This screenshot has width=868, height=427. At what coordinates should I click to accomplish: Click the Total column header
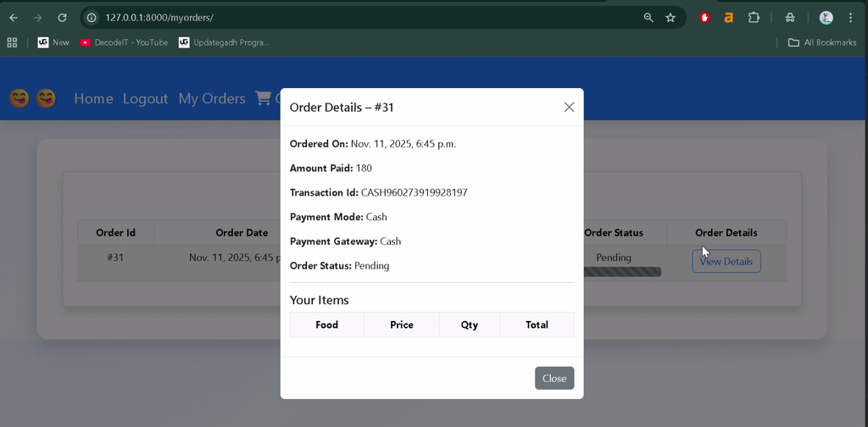537,324
